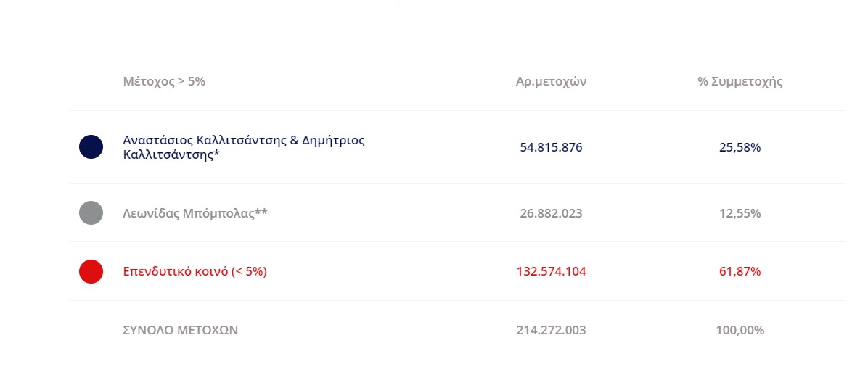Click the 12,55% participation value
This screenshot has height=380, width=868.
pyautogui.click(x=740, y=213)
